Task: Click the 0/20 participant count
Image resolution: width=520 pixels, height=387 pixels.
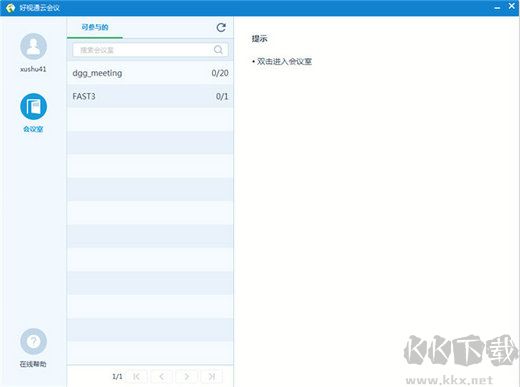Action: (x=220, y=73)
